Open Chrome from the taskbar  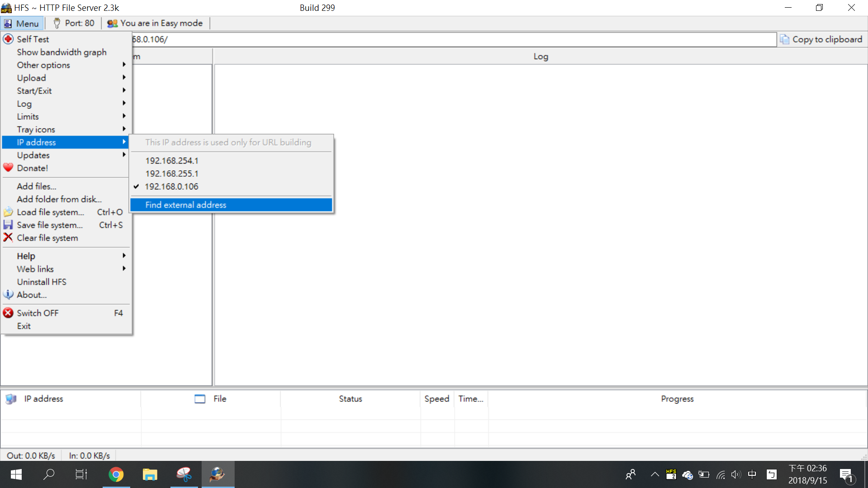[116, 474]
